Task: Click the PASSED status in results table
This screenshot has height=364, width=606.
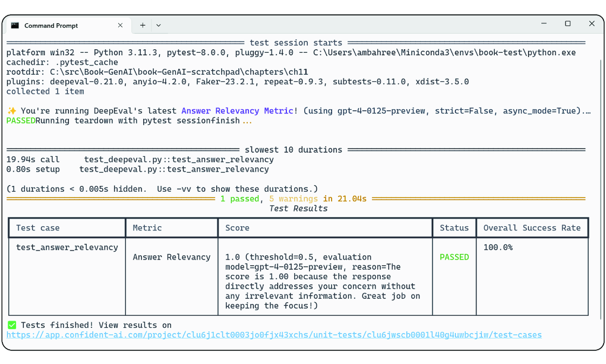Action: click(x=454, y=257)
